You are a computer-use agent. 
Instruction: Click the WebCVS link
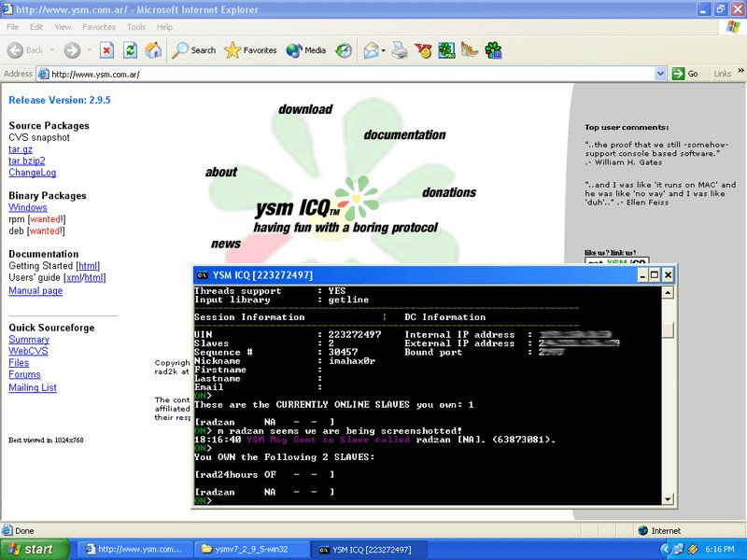point(28,351)
